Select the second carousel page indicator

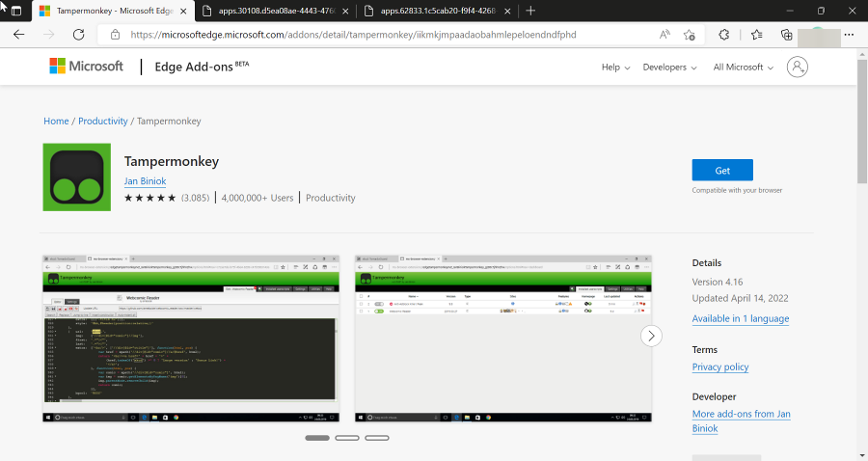pos(347,438)
